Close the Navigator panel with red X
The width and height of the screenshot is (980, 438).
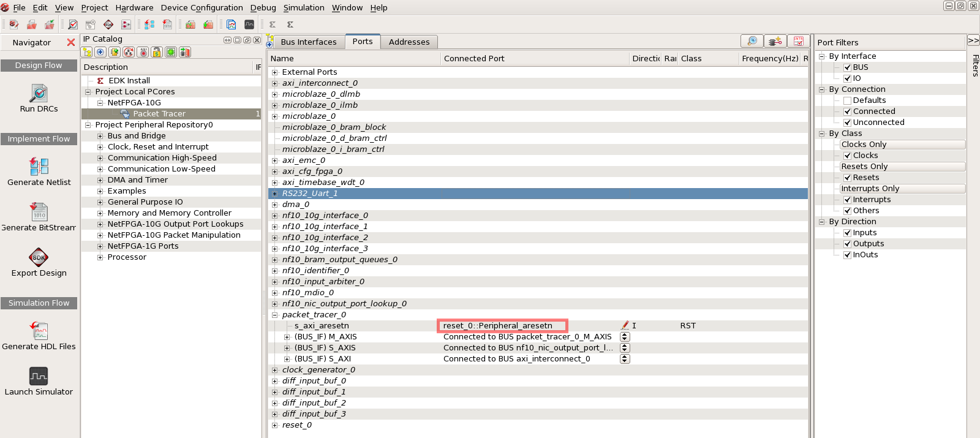71,42
